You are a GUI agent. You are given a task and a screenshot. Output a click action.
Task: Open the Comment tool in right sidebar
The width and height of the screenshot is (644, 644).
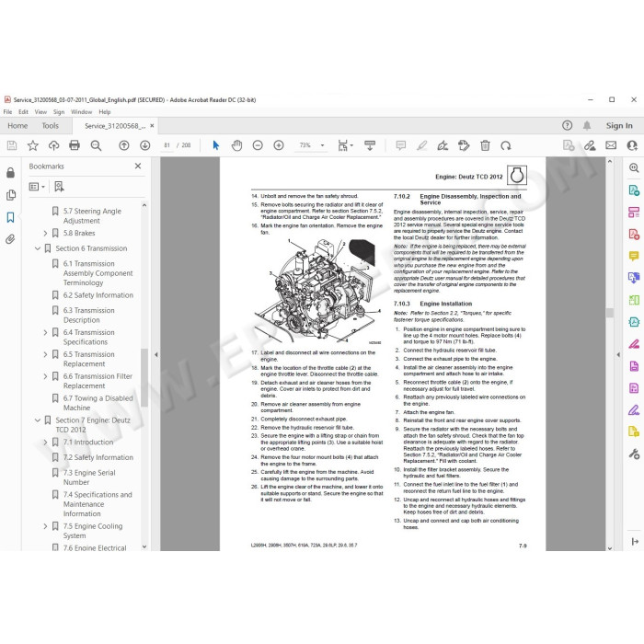(634, 257)
